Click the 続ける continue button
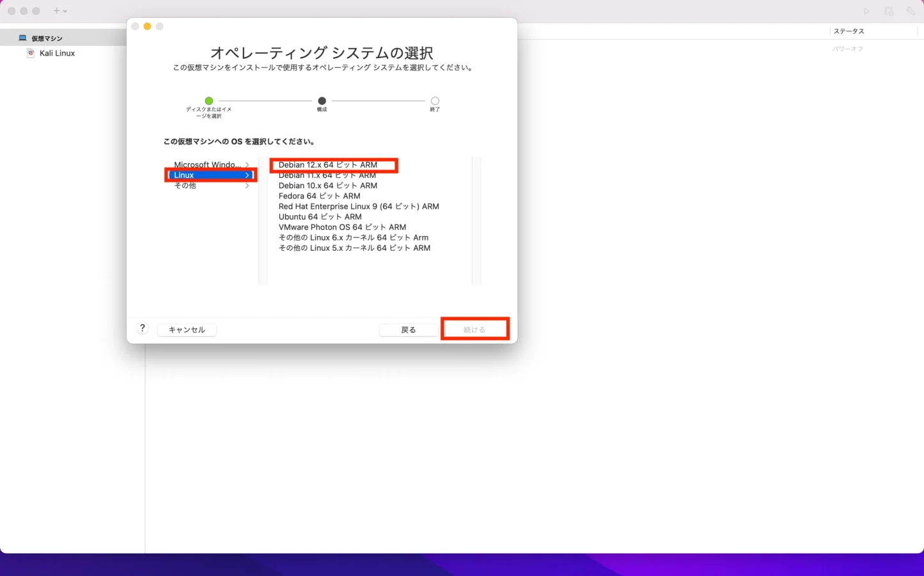The image size is (924, 576). click(474, 330)
